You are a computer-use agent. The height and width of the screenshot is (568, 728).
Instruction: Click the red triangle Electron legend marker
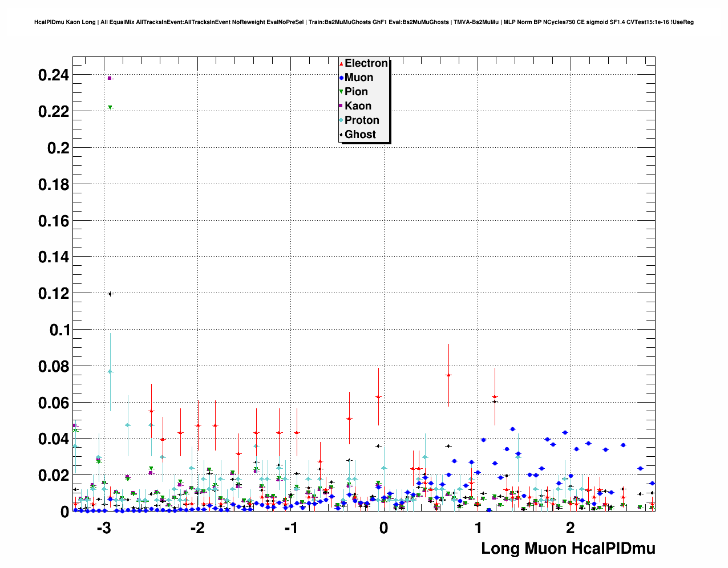tap(341, 64)
